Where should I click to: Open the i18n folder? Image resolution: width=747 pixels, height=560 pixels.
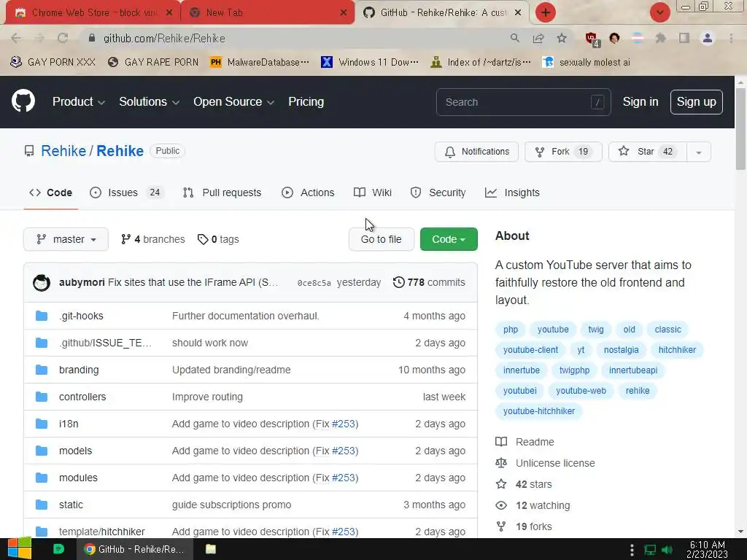[69, 424]
